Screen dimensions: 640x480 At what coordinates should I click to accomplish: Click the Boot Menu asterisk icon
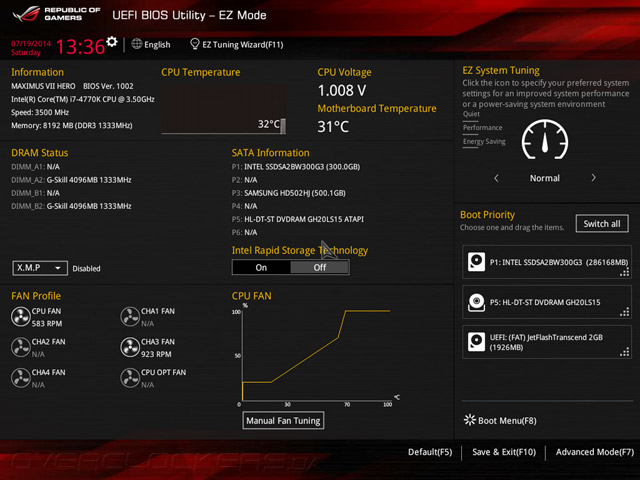[x=470, y=420]
